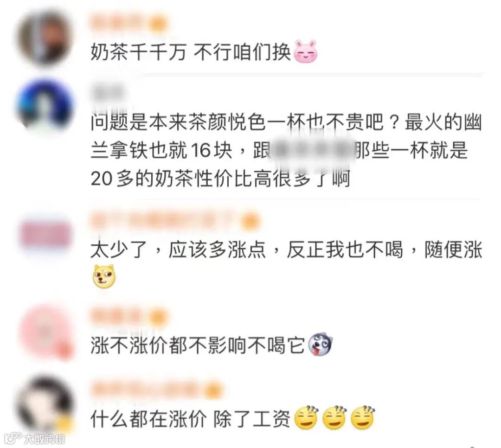Click the watermark logo icon at bottom left

tap(13, 438)
